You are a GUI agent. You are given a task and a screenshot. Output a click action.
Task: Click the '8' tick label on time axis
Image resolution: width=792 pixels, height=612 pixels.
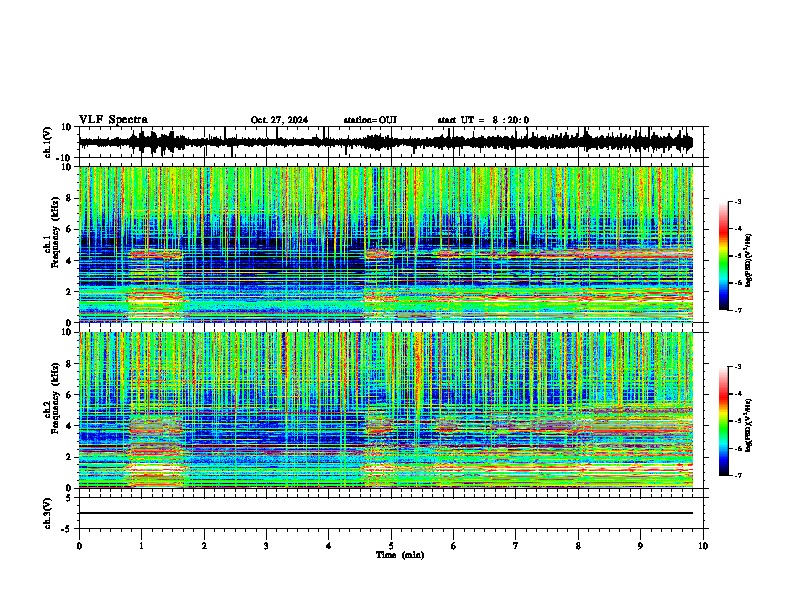point(578,546)
